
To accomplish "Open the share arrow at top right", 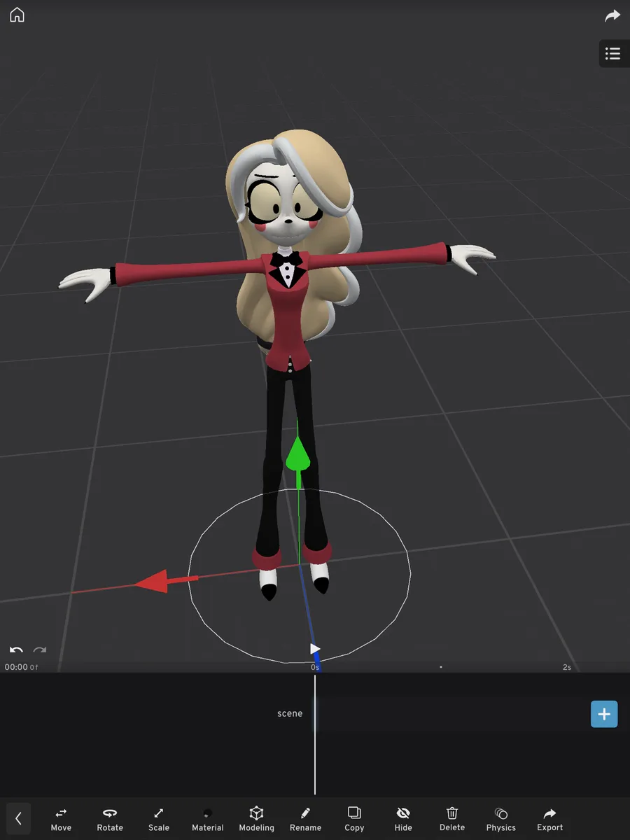I will coord(612,15).
